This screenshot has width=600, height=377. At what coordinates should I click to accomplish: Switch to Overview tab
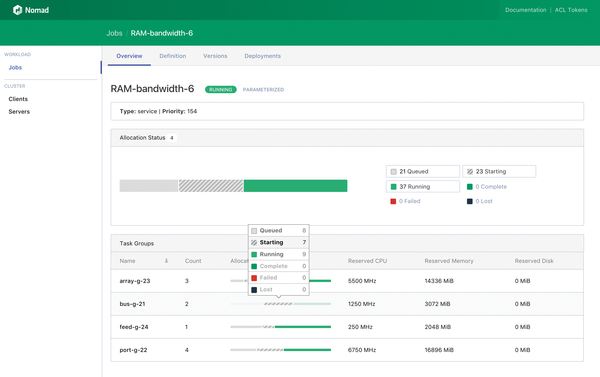click(129, 56)
